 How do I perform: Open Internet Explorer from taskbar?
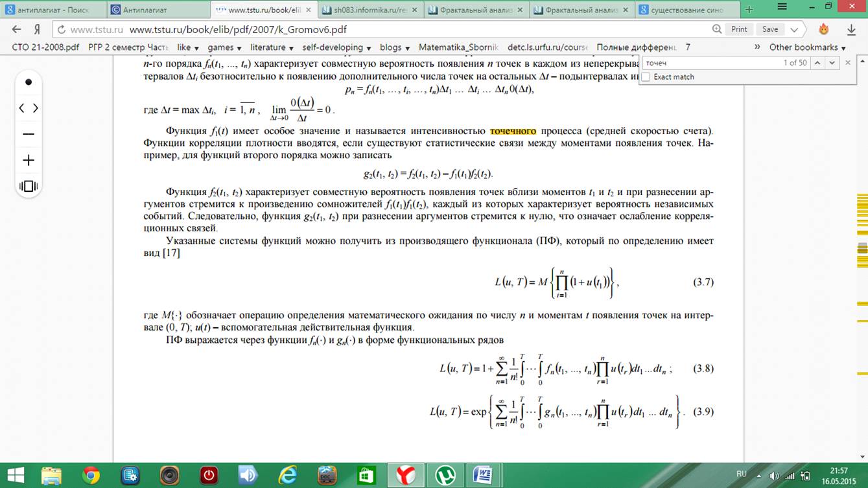(x=287, y=475)
